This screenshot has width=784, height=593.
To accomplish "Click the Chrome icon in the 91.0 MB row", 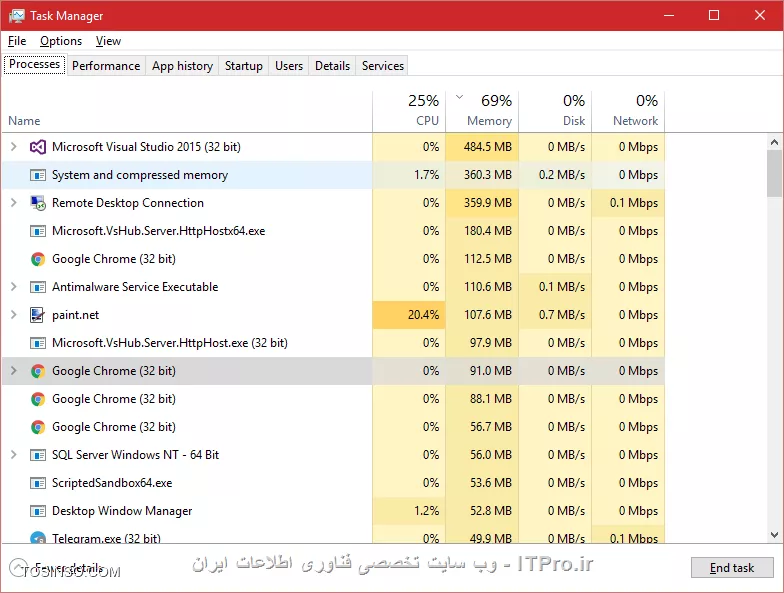I will coord(38,371).
